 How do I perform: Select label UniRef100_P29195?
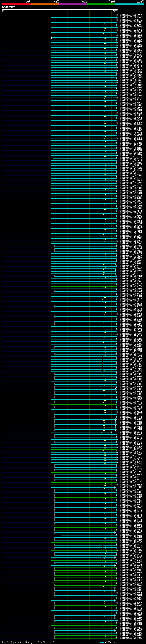131,361
